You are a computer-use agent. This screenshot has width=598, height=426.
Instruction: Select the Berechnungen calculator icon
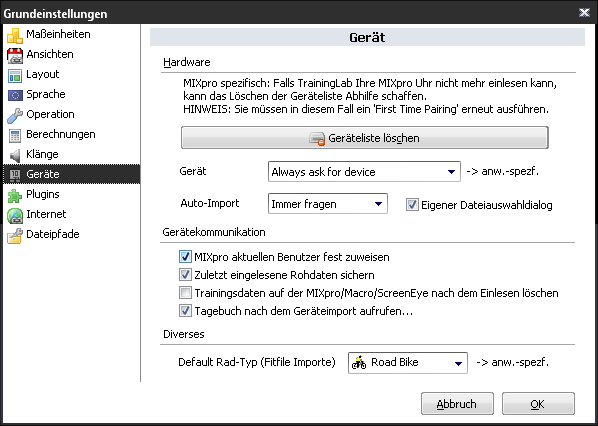point(15,135)
